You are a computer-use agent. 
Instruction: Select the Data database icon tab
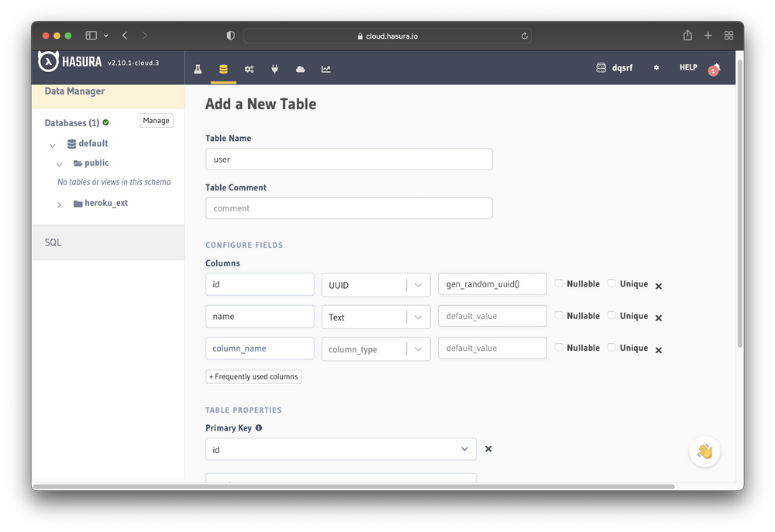click(223, 69)
